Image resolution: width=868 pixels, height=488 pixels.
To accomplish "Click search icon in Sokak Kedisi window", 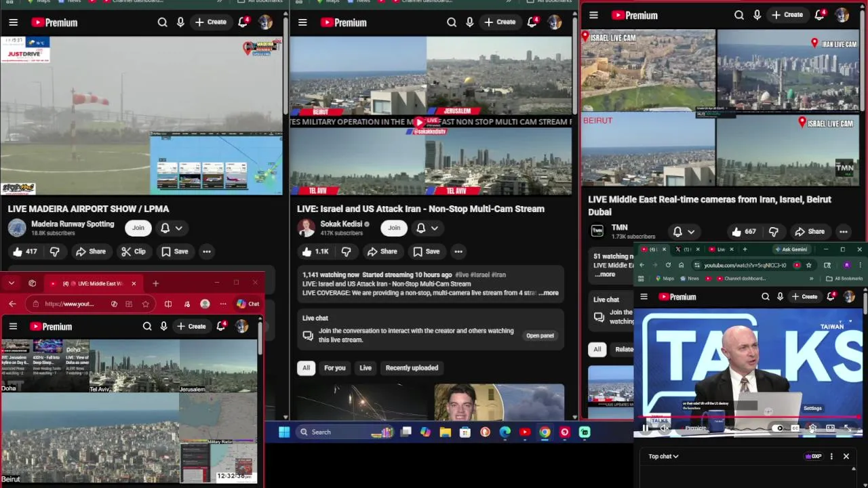I will (452, 22).
